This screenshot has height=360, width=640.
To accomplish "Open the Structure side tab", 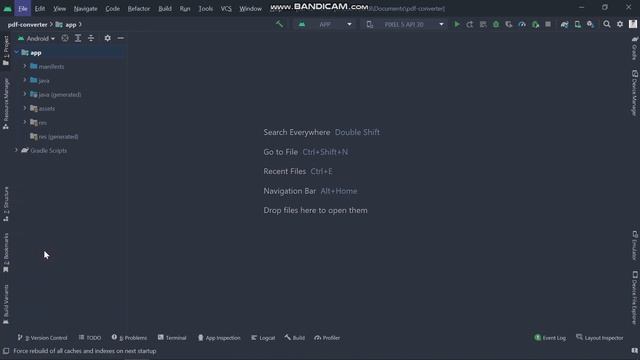I will pyautogui.click(x=6, y=204).
